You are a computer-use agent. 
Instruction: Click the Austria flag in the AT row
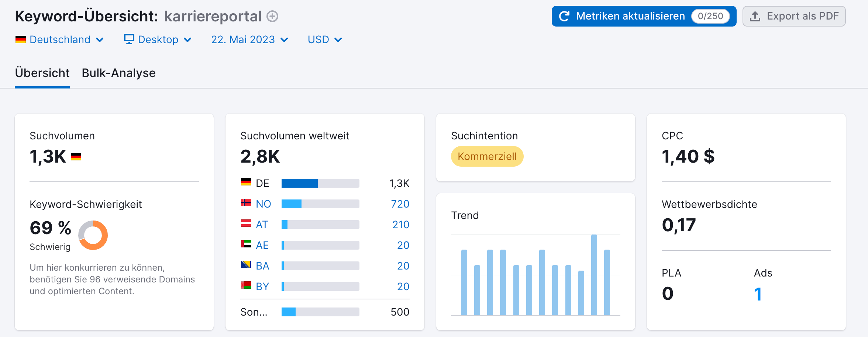[246, 223]
